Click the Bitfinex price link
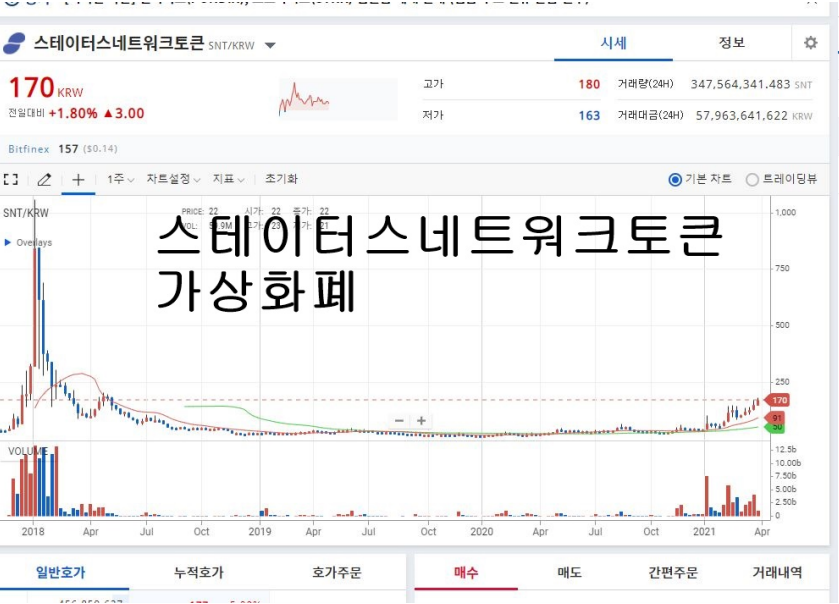 pos(29,149)
